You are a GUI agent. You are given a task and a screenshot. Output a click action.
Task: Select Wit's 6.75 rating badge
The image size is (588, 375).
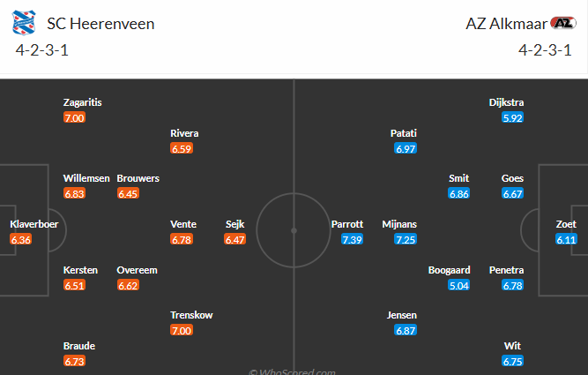512,362
